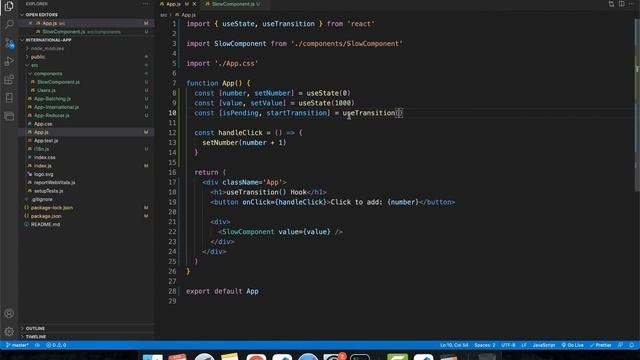
Task: Expand the node_modules folder
Action: 48,48
